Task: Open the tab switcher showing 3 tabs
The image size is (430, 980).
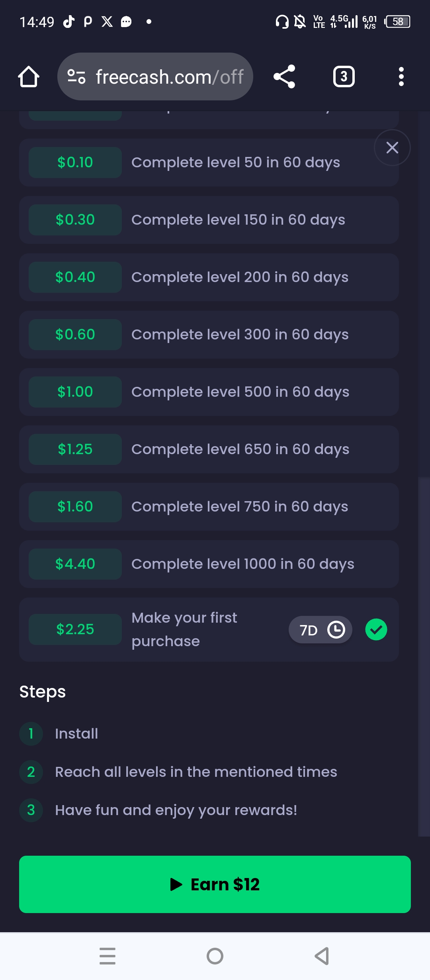Action: pyautogui.click(x=344, y=76)
